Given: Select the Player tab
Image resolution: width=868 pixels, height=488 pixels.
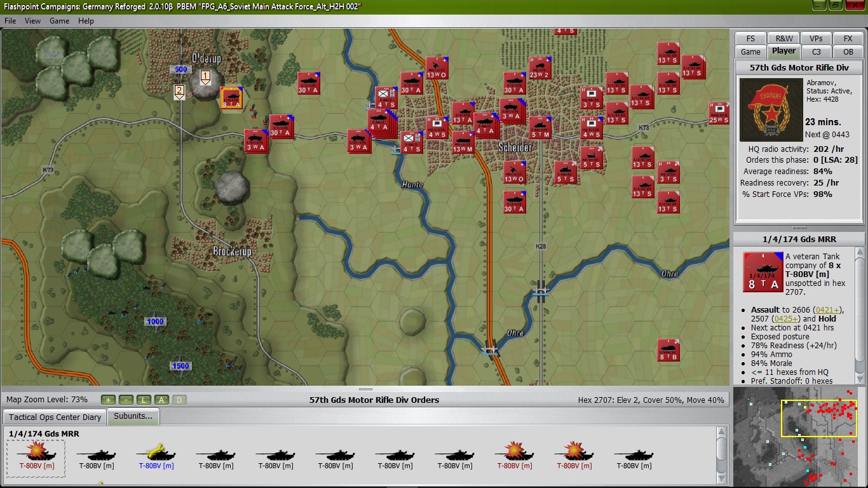Looking at the screenshot, I should click(783, 51).
